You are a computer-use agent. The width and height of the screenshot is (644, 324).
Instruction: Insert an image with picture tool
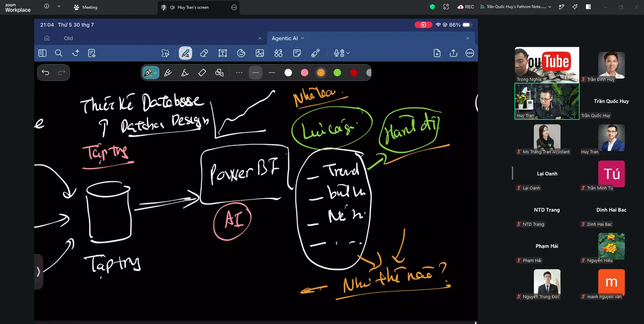[x=260, y=53]
